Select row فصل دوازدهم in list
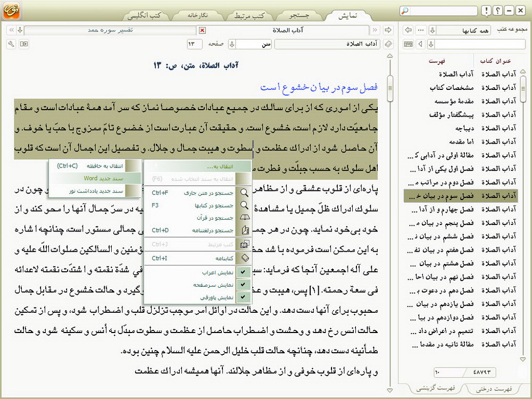The image size is (532, 399). [x=461, y=318]
